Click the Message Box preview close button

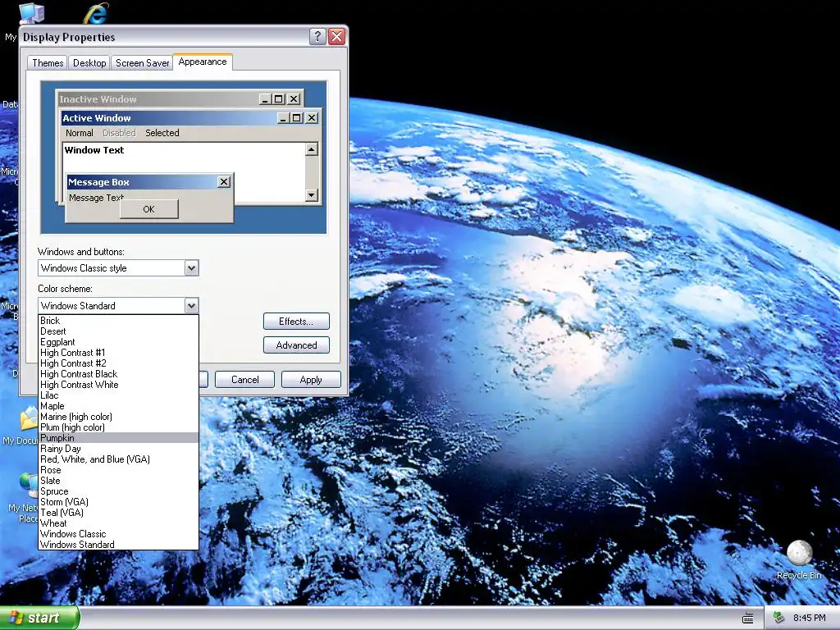coord(224,182)
